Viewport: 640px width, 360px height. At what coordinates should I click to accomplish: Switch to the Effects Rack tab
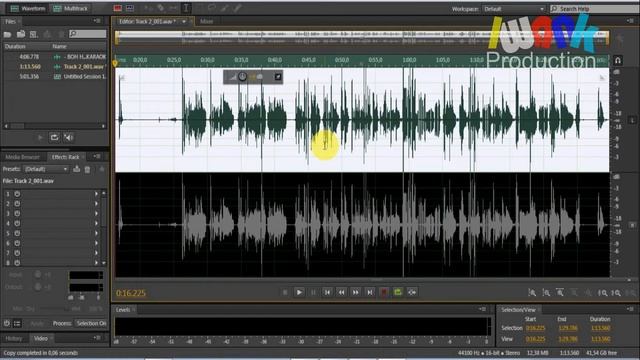coord(65,157)
